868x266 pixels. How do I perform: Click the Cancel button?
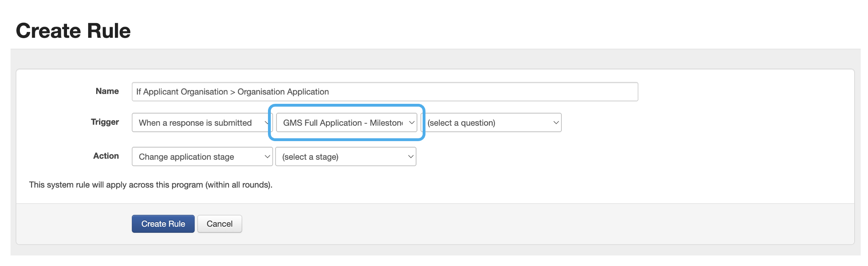coord(219,224)
